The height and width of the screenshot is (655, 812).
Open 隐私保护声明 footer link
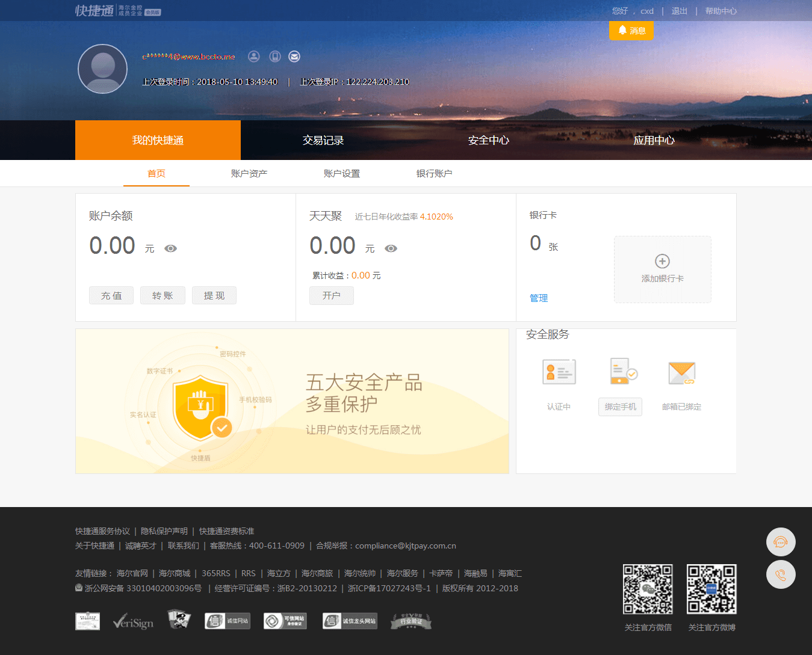point(164,531)
